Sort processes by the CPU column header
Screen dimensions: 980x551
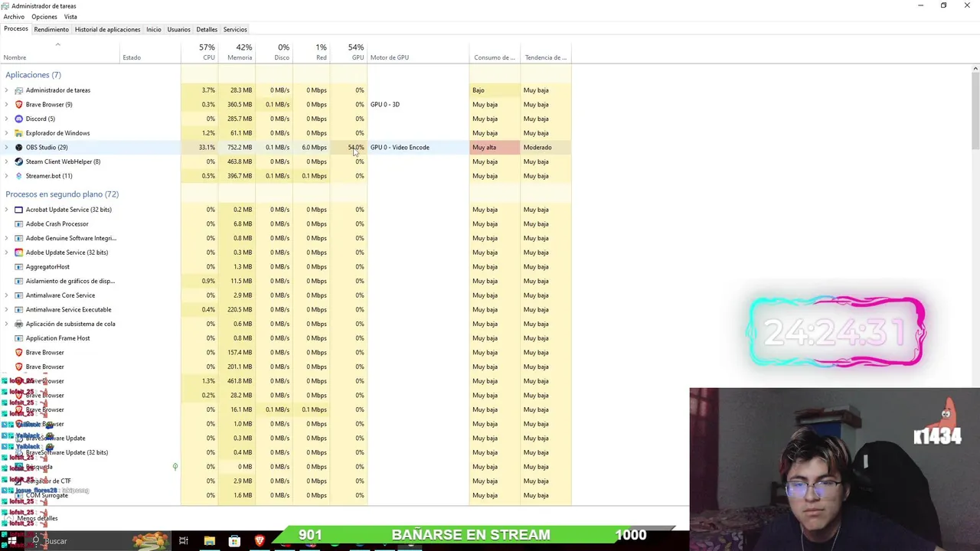click(x=200, y=52)
